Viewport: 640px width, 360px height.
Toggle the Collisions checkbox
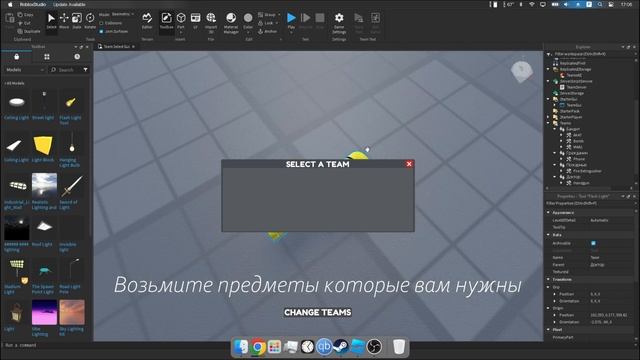(101, 23)
